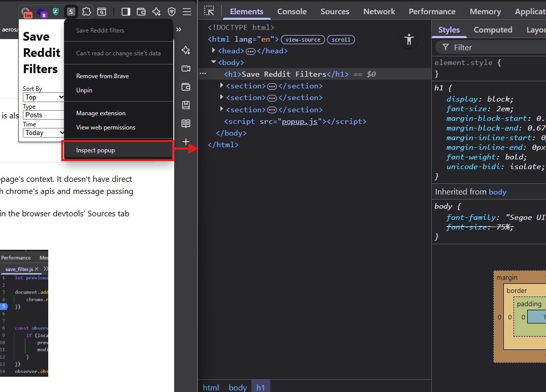
Task: Click the ellipsis badge in the second section element
Action: [x=272, y=98]
